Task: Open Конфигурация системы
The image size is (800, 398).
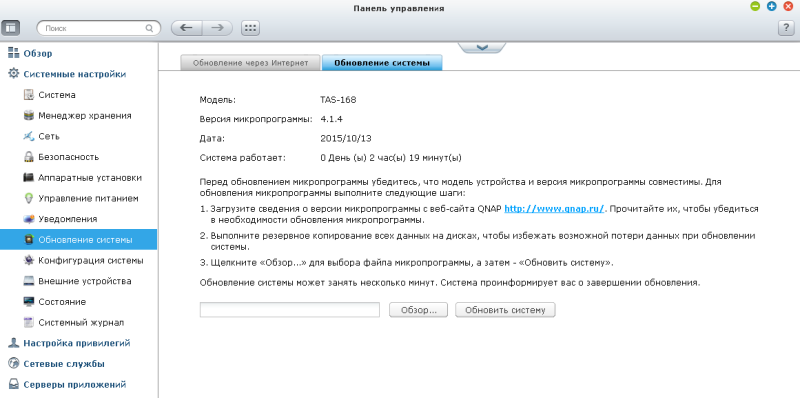Action: click(x=91, y=260)
